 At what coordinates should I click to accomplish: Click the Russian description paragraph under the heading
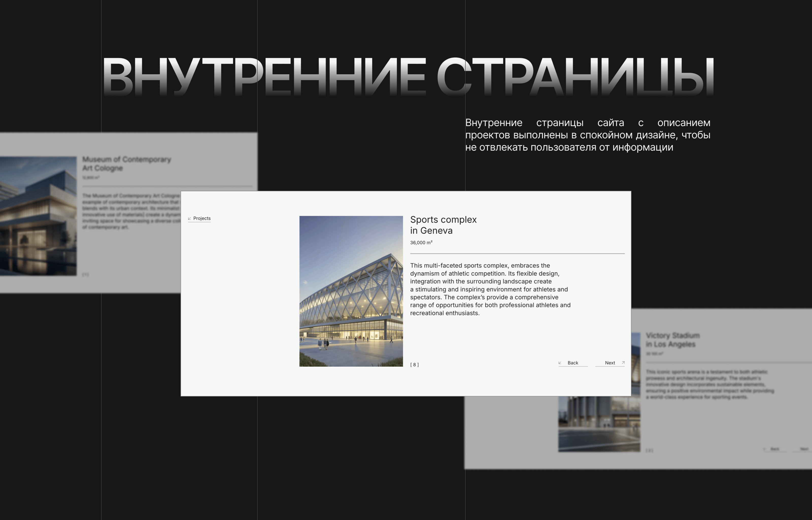pyautogui.click(x=587, y=135)
